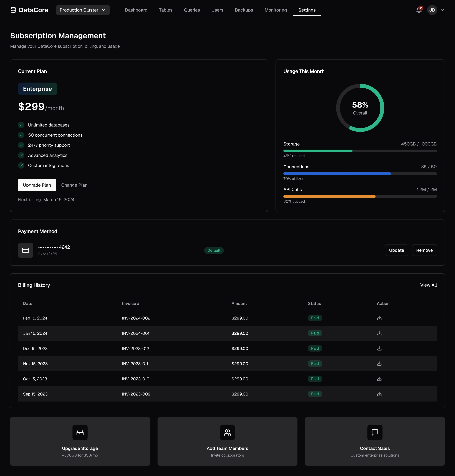Click the 58% overall usage ring

pyautogui.click(x=360, y=108)
